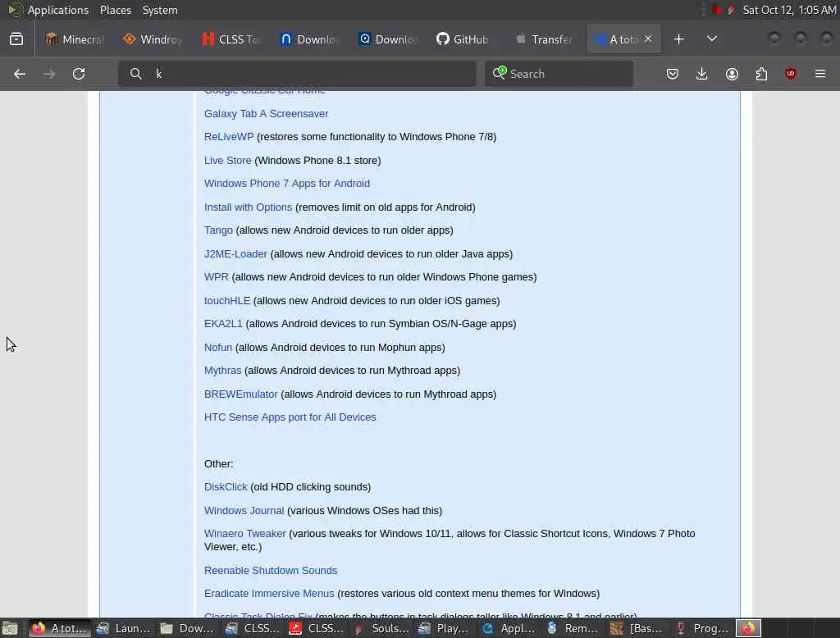
Task: Switch to the second Download tab
Action: pos(388,39)
